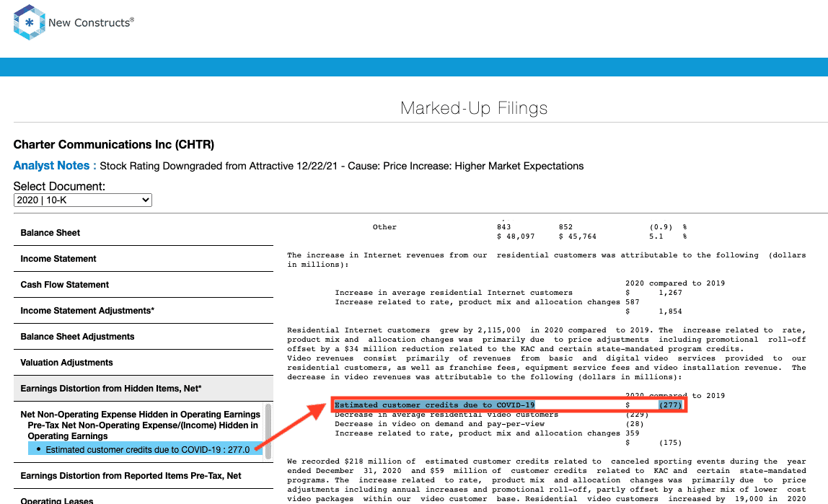
Task: Click the Charter Communications Inc (CHTR) heading
Action: 113,145
